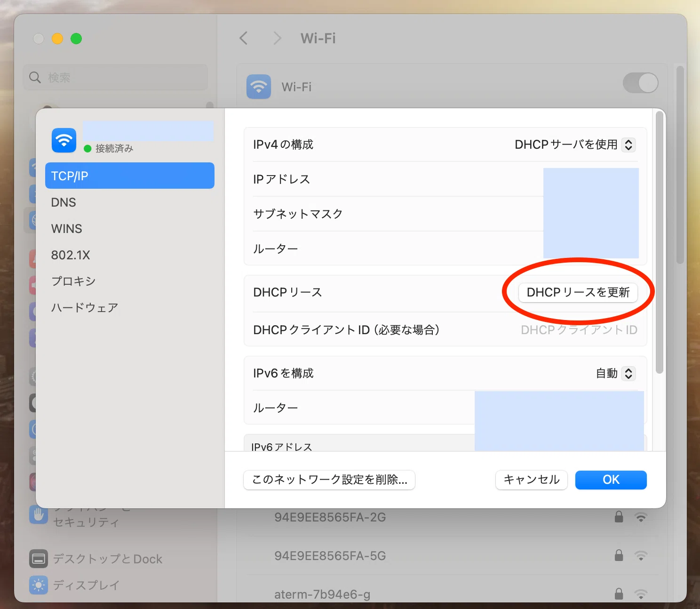This screenshot has width=700, height=609.
Task: Open the 802.1X tab
Action: point(130,255)
